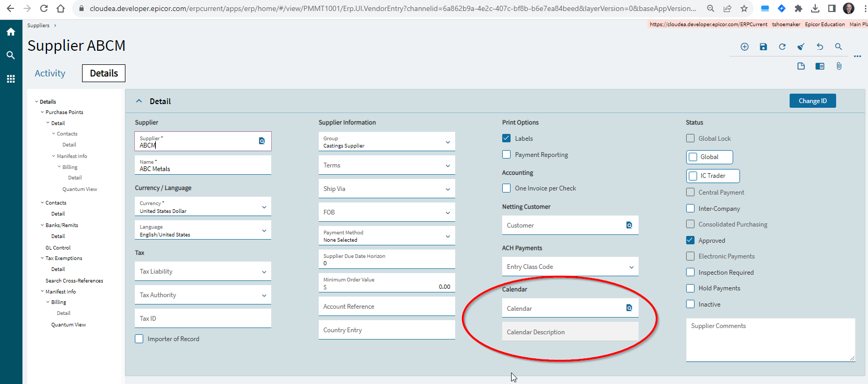This screenshot has width=868, height=384.
Task: Check the Hold Payments checkbox
Action: [690, 288]
